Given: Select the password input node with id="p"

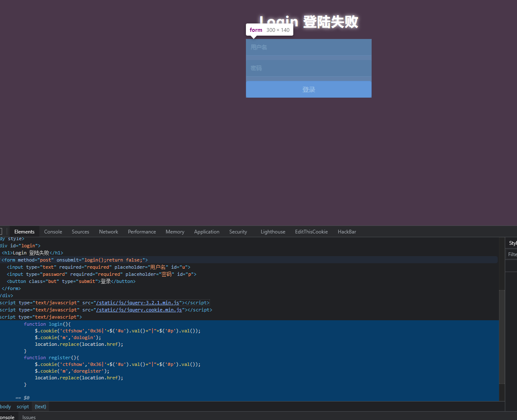Looking at the screenshot, I should click(101, 274).
